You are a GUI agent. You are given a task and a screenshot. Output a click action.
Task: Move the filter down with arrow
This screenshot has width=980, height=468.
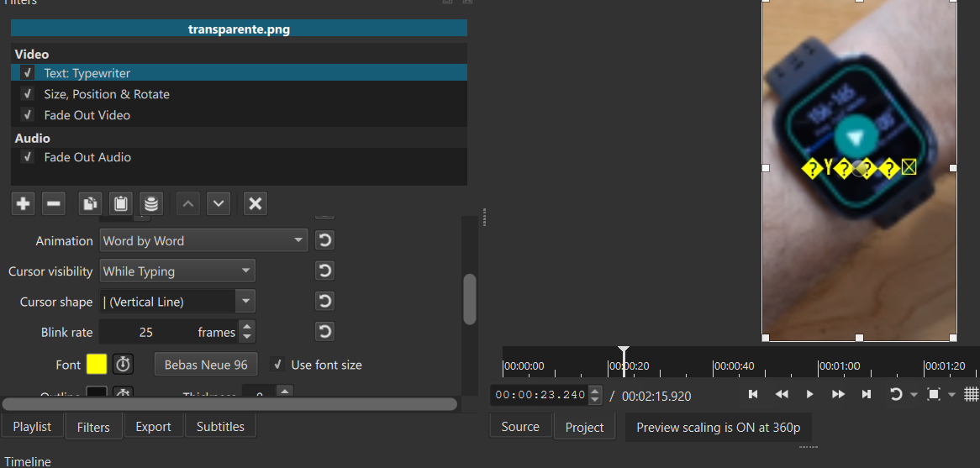pyautogui.click(x=219, y=203)
